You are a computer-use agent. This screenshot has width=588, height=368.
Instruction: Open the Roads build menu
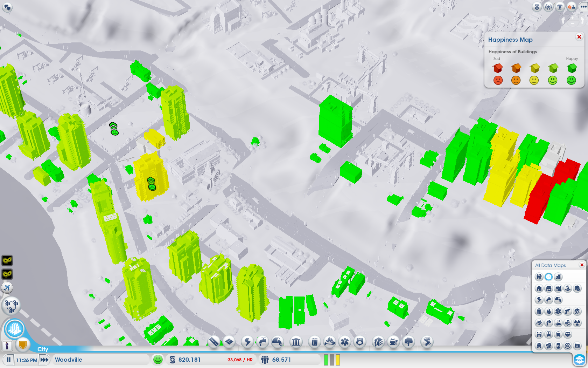point(214,342)
